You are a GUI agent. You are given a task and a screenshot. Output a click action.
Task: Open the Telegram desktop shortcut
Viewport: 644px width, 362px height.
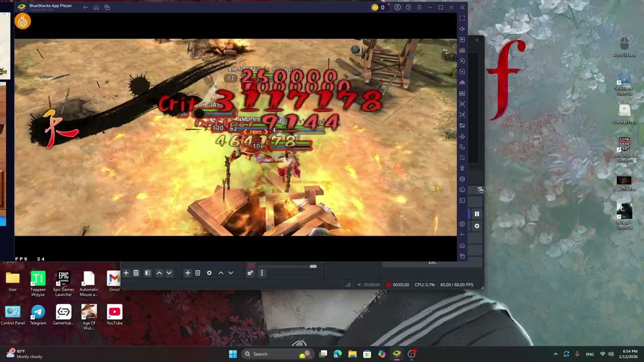pyautogui.click(x=38, y=315)
